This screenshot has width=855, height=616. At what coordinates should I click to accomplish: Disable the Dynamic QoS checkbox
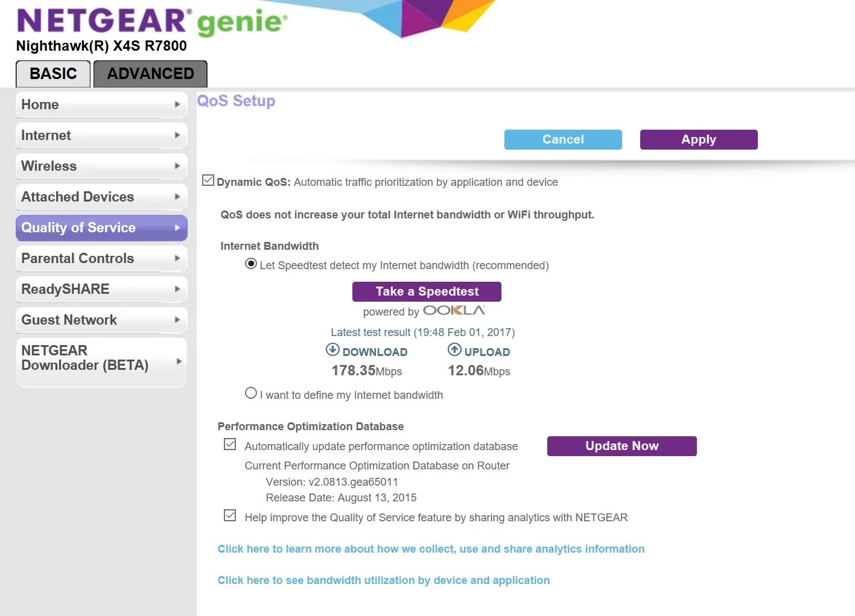click(x=208, y=180)
